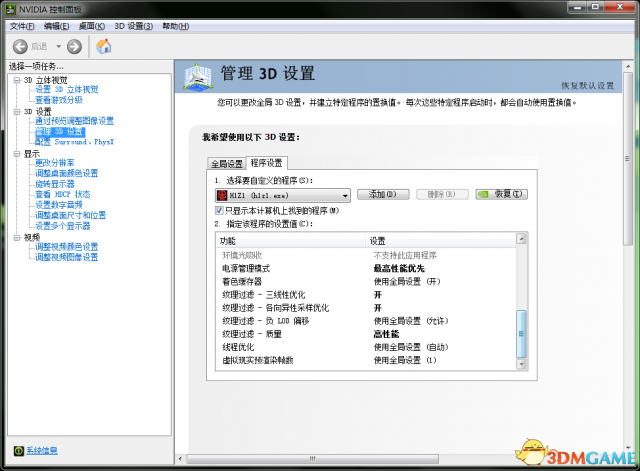
Task: Open the Home icon in toolbar
Action: pos(104,46)
